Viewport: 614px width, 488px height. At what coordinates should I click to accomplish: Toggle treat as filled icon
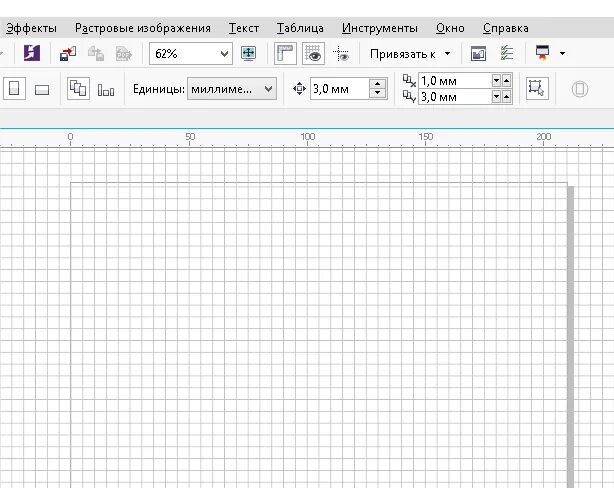tap(537, 89)
